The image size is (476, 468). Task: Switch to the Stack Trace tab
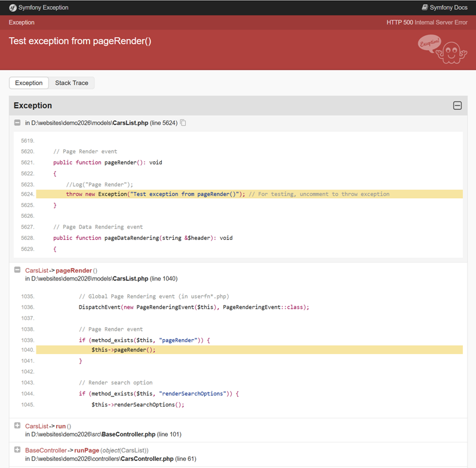click(x=72, y=83)
